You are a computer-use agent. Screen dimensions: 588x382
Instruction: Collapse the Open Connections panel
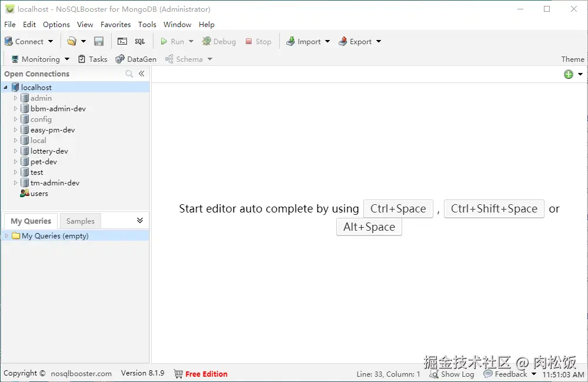coord(141,74)
